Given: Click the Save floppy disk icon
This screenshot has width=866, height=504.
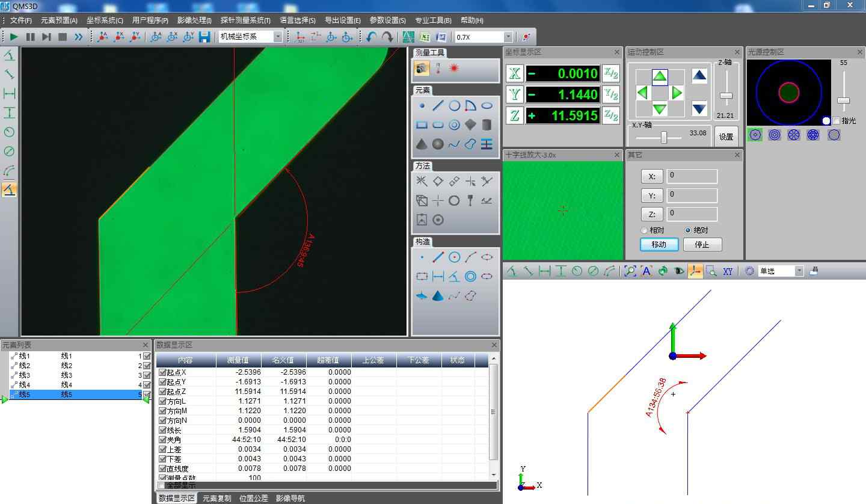Looking at the screenshot, I should (x=204, y=37).
